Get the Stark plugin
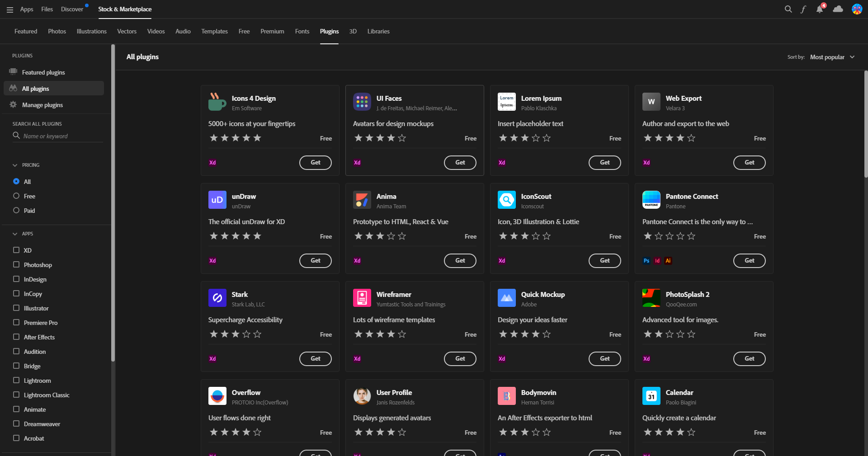868x456 pixels. tap(316, 359)
